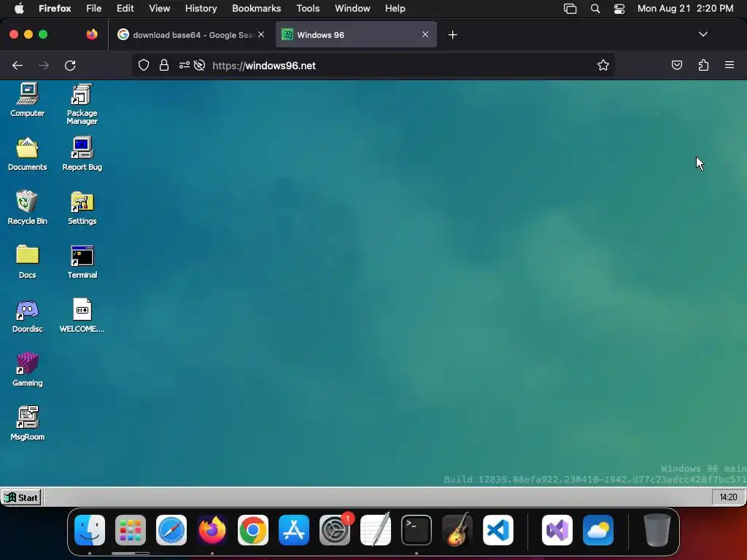Open the Documents folder icon
This screenshot has height=560, width=747.
(x=27, y=155)
